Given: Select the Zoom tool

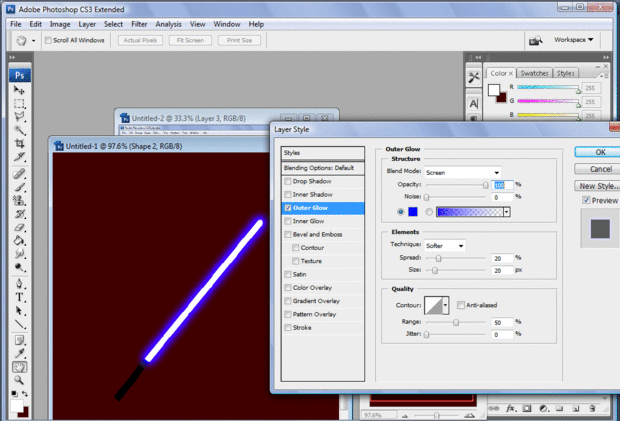Looking at the screenshot, I should [19, 380].
